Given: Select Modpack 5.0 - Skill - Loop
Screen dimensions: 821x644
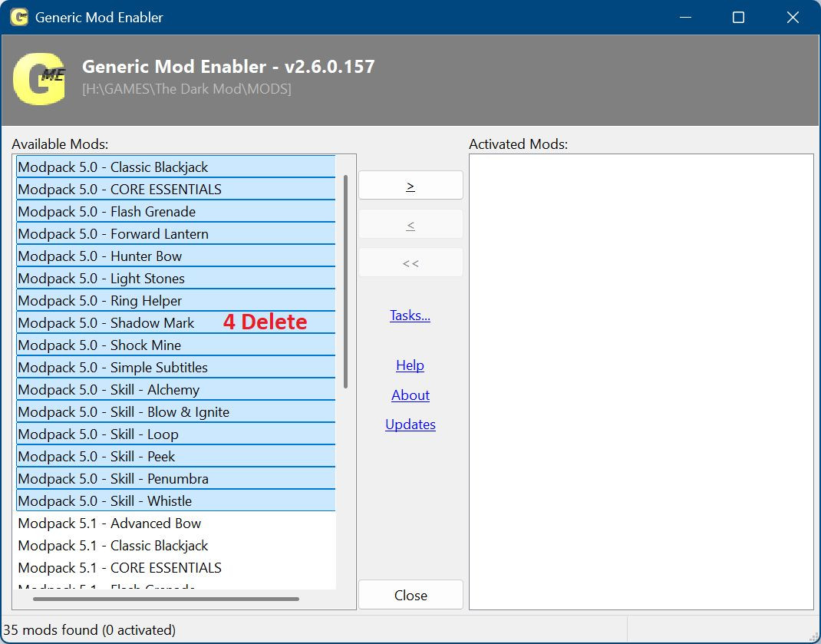Looking at the screenshot, I should click(176, 434).
